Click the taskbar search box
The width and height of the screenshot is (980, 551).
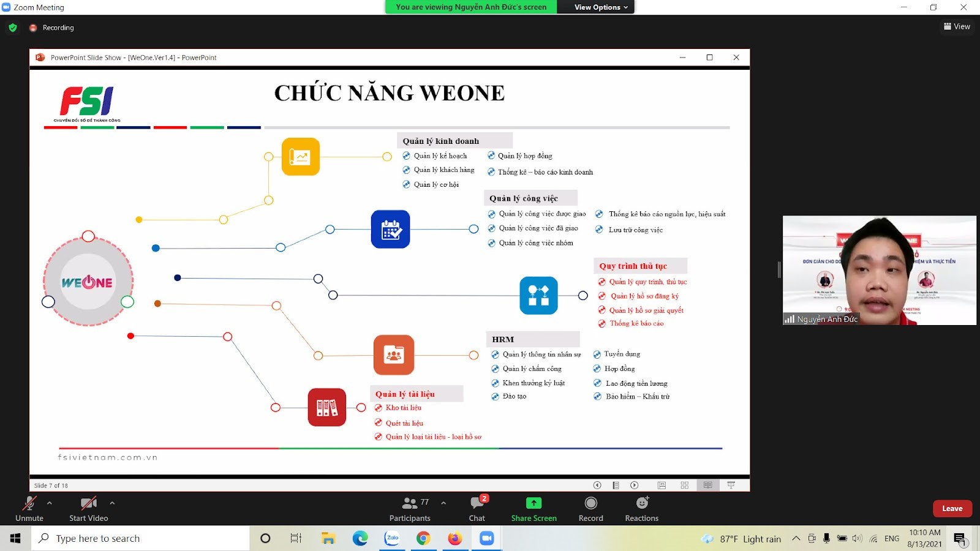coord(140,538)
